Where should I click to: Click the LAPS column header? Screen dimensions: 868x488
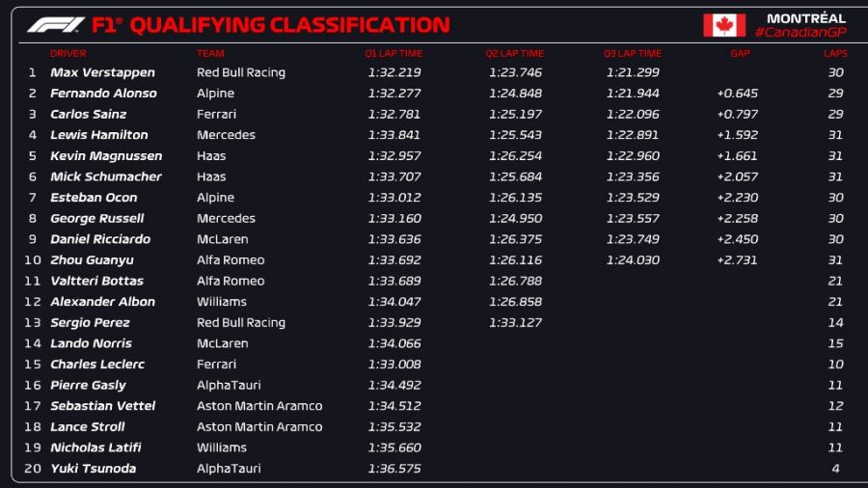pos(835,54)
